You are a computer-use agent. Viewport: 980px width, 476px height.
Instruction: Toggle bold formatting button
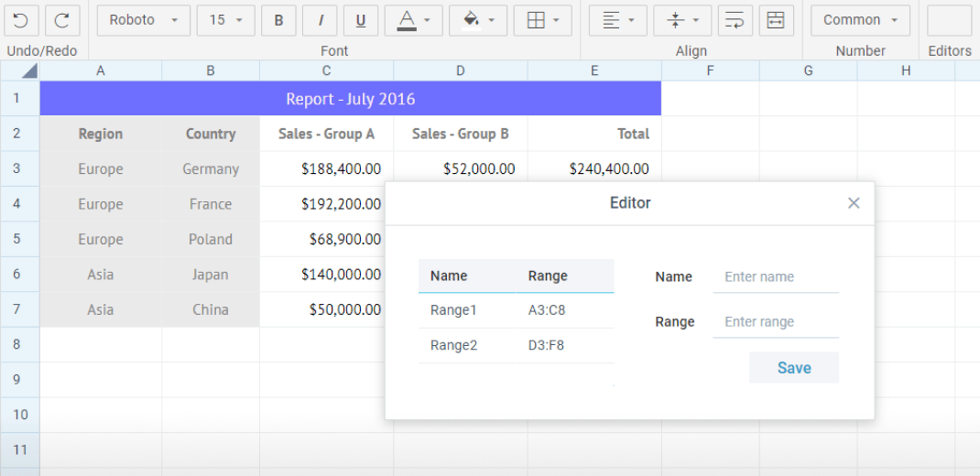tap(278, 21)
